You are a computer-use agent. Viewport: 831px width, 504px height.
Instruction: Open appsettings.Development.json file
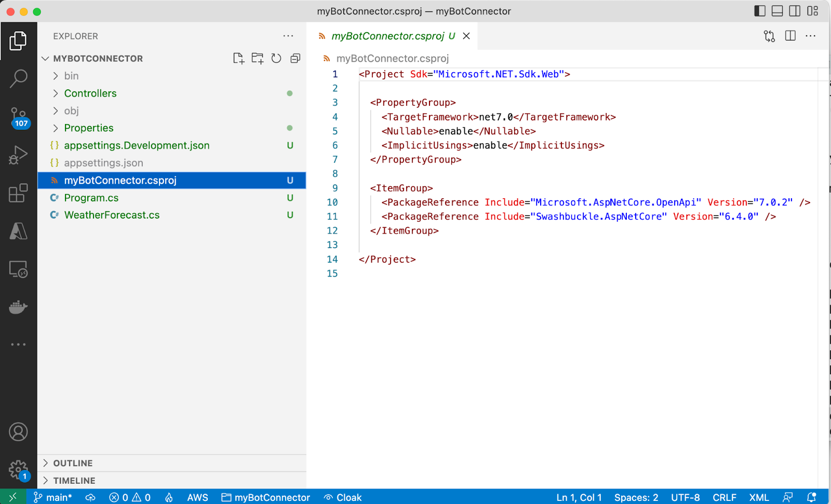[x=172, y=145]
